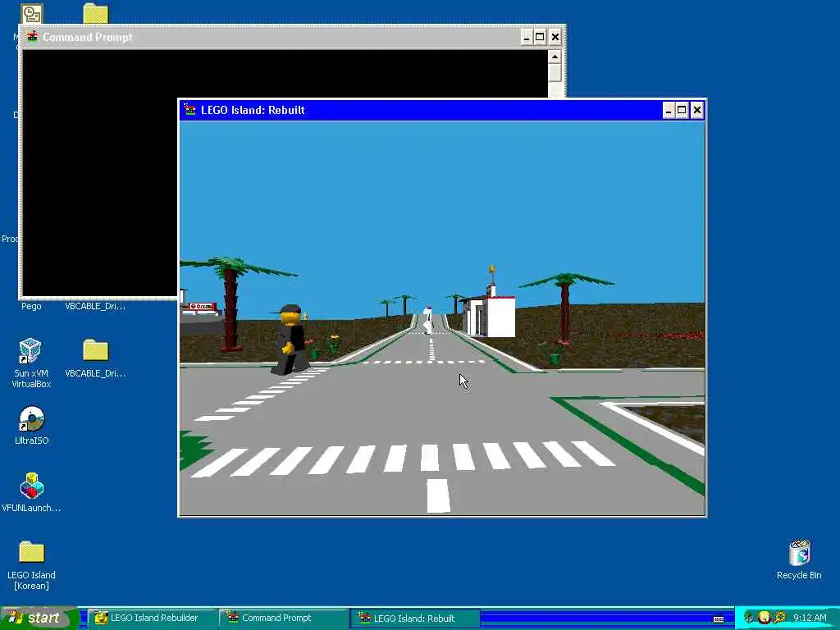Minimize the LEGO Island: Rebuilt window
840x630 pixels.
668,111
